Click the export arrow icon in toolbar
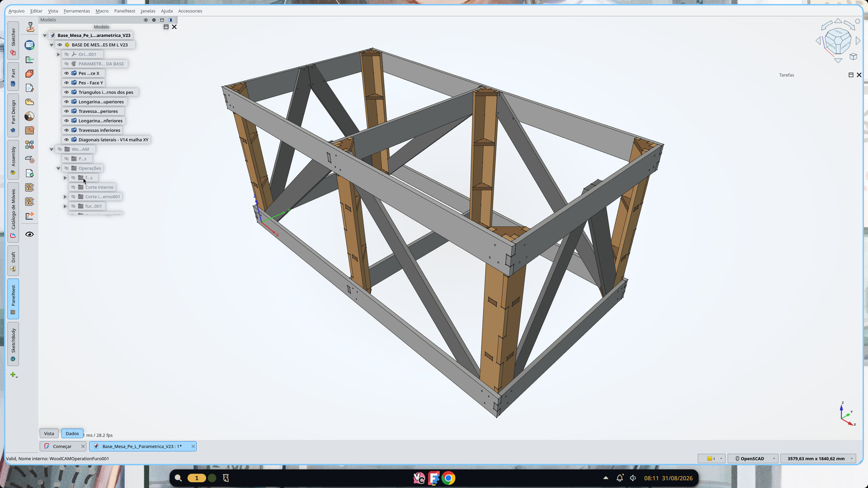This screenshot has height=488, width=868. pyautogui.click(x=30, y=216)
